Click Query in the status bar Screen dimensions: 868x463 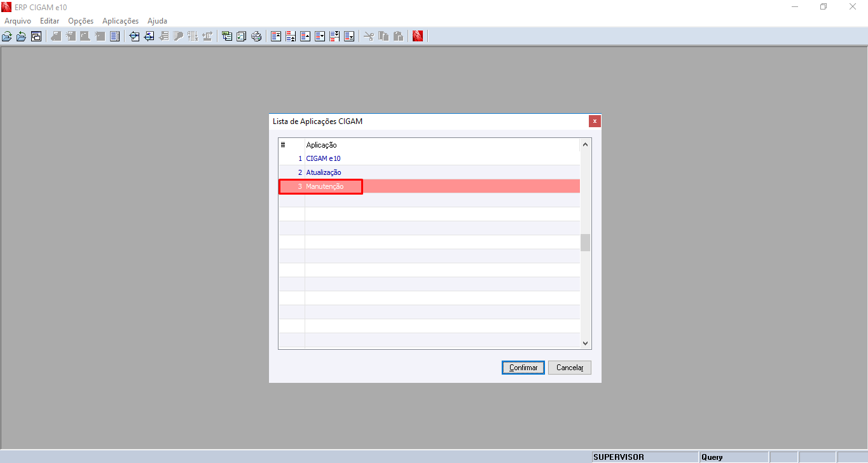click(712, 457)
